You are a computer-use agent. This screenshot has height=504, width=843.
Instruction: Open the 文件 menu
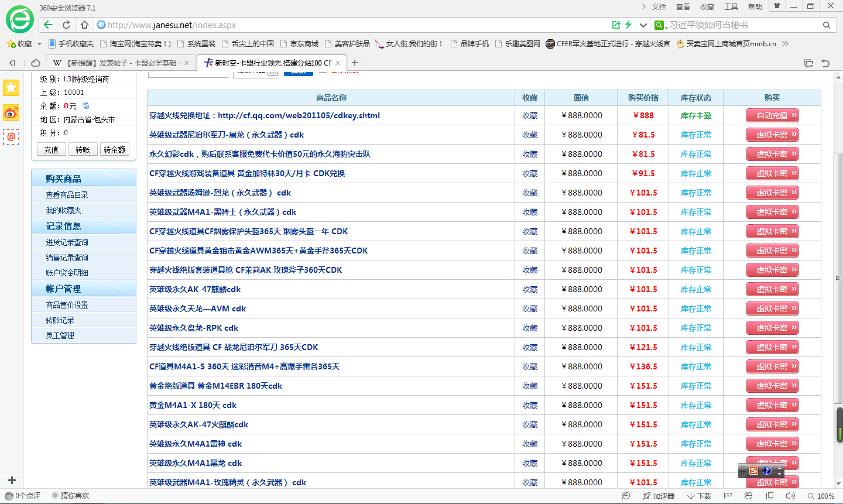coord(659,7)
